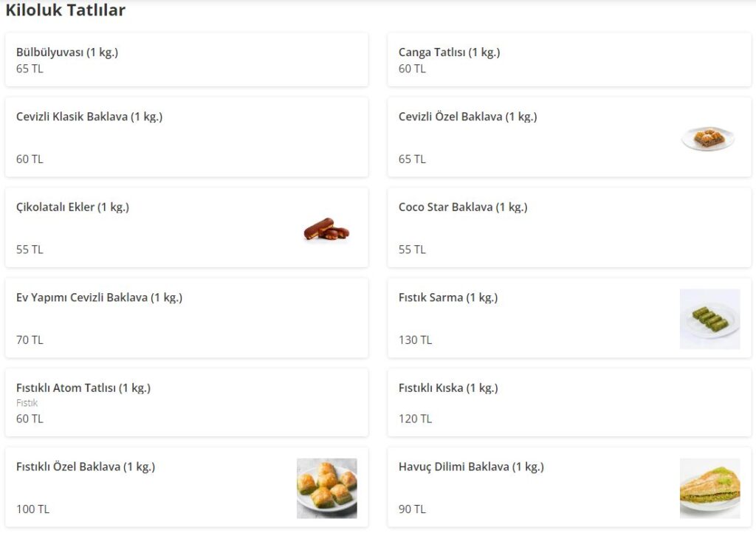Image resolution: width=756 pixels, height=533 pixels.
Task: Open Havuç Dilimi Baklava (1 kg.) title
Action: click(x=471, y=467)
